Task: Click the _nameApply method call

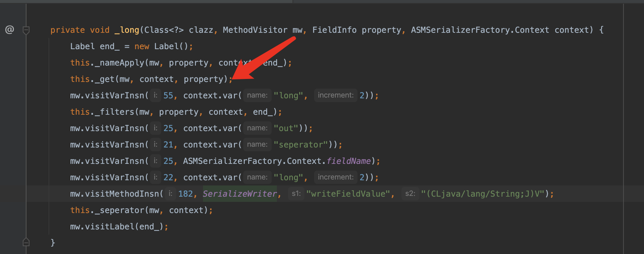Action: 119,63
